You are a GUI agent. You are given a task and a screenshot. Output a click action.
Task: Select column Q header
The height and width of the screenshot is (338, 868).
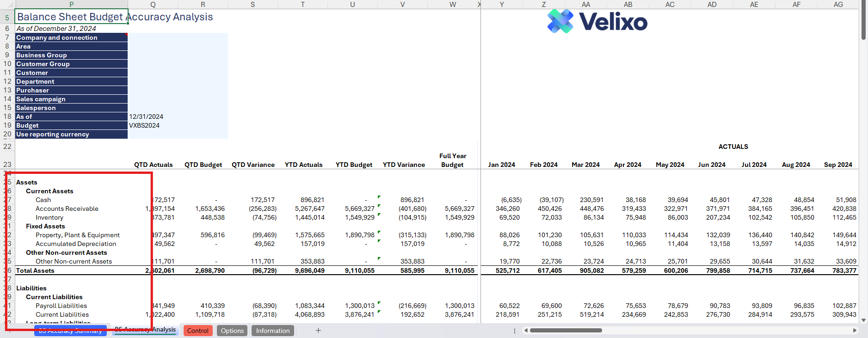(153, 4)
